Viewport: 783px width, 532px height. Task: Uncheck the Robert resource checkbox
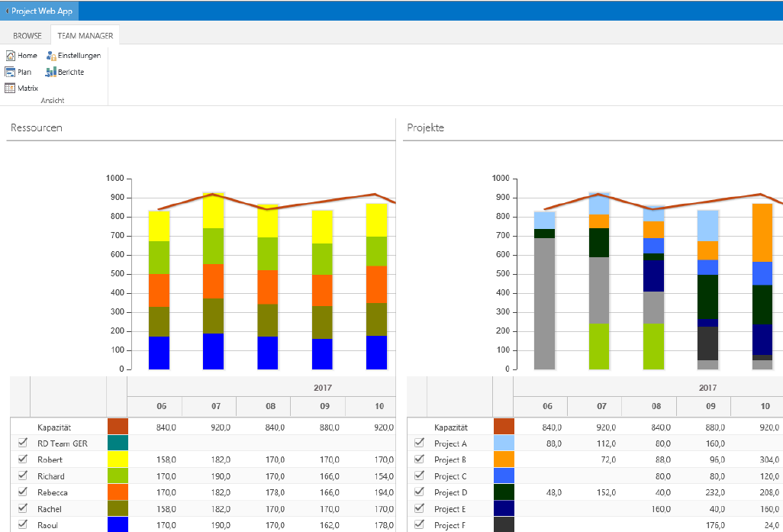[22, 459]
